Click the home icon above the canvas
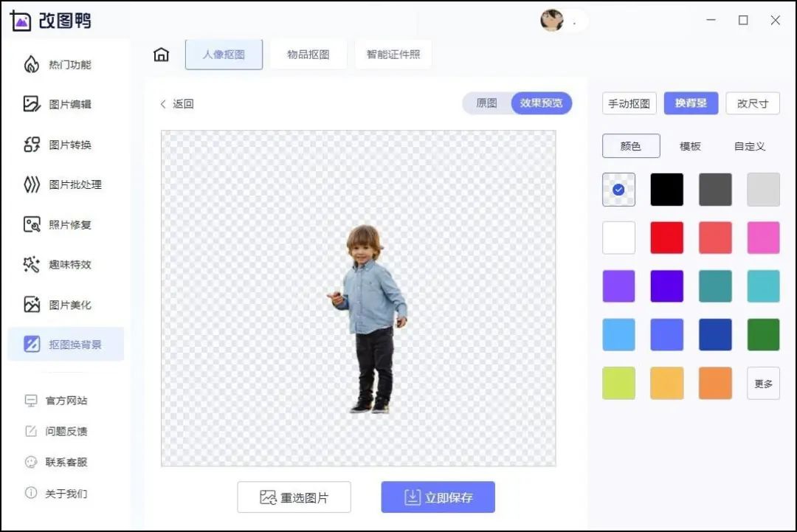797x532 pixels. pos(161,54)
